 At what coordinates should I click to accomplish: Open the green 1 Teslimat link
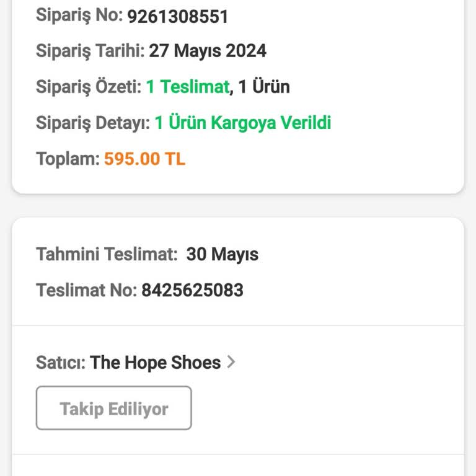187,87
